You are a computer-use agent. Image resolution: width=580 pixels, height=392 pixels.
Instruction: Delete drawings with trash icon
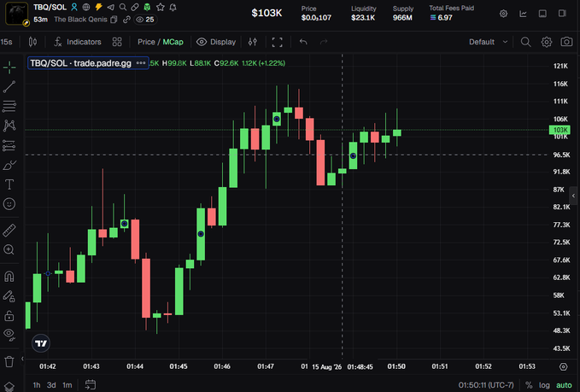(x=9, y=361)
